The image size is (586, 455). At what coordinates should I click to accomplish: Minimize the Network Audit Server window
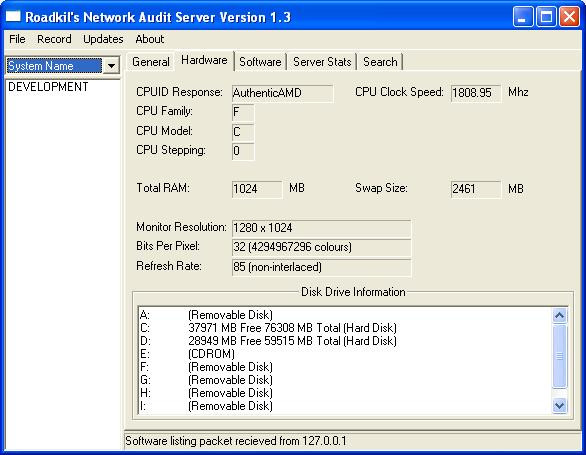point(523,17)
